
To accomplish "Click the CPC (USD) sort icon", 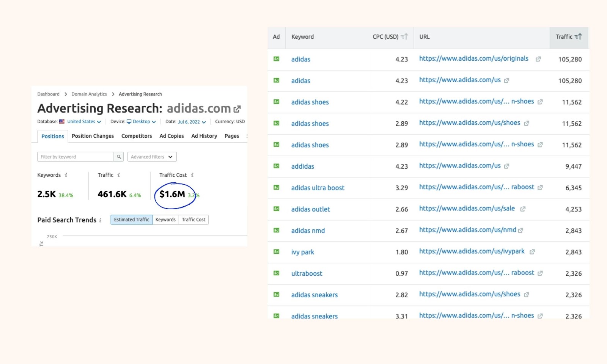I will (404, 37).
